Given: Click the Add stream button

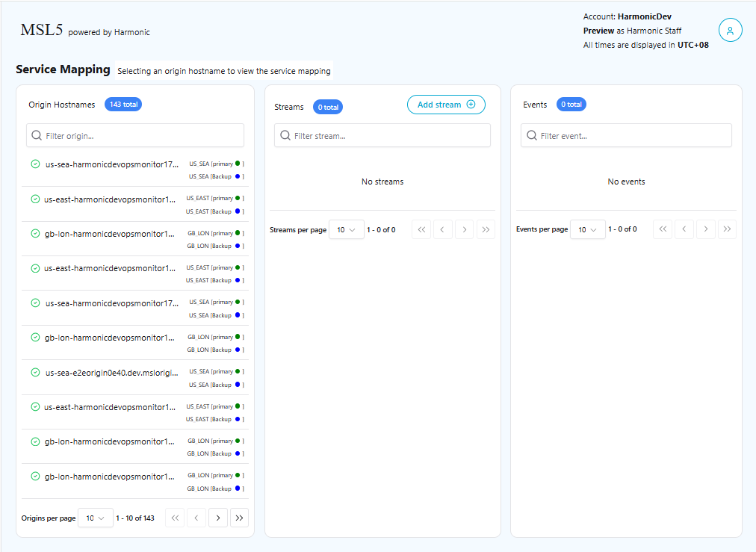Looking at the screenshot, I should pyautogui.click(x=446, y=105).
